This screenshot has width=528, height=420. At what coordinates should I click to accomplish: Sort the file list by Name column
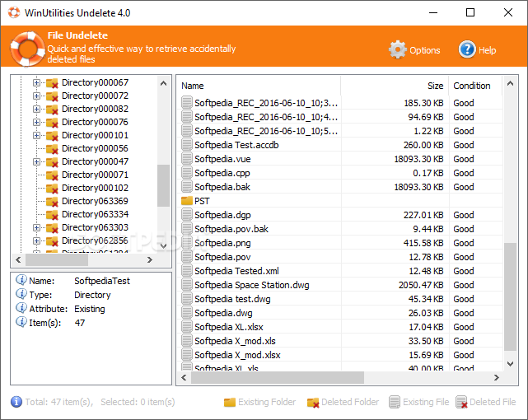pyautogui.click(x=259, y=86)
